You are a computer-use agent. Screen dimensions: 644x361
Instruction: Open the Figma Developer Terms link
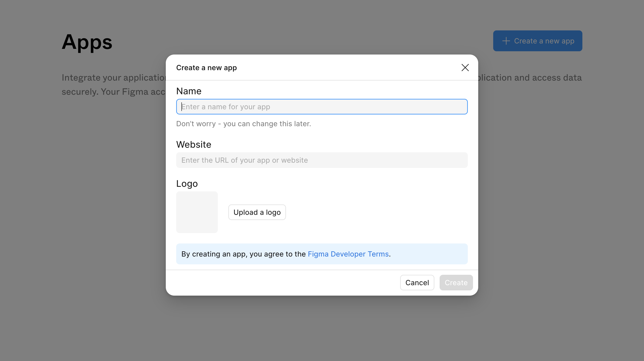(x=348, y=254)
